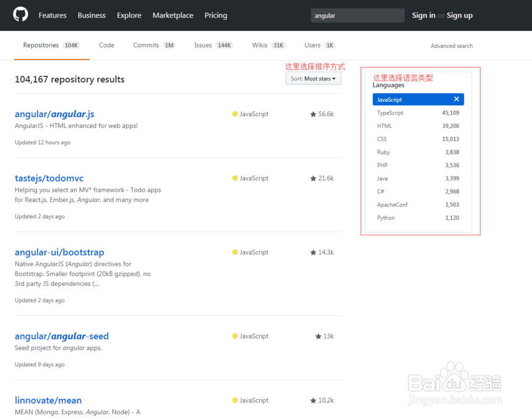The width and height of the screenshot is (532, 418).
Task: Click the Sign up link
Action: point(460,15)
